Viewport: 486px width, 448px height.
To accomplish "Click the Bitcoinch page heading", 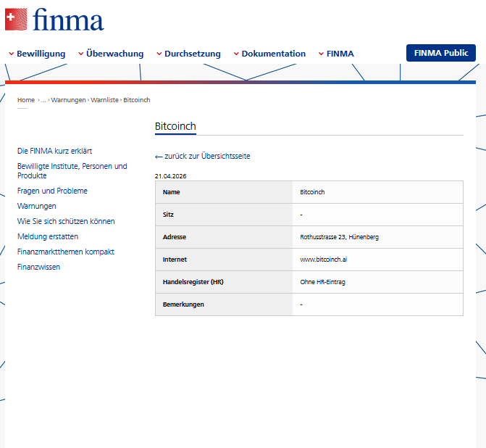I will 175,126.
